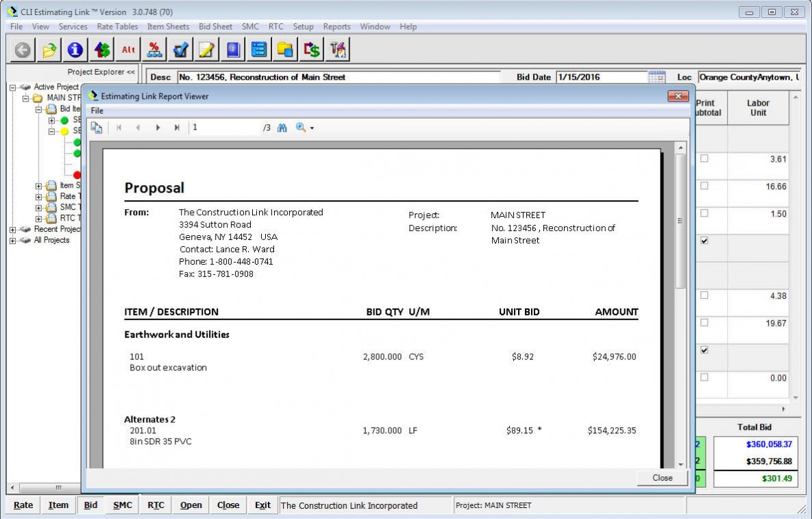Click the percent org-chart toolbar icon
This screenshot has height=519, width=812.
click(x=154, y=50)
